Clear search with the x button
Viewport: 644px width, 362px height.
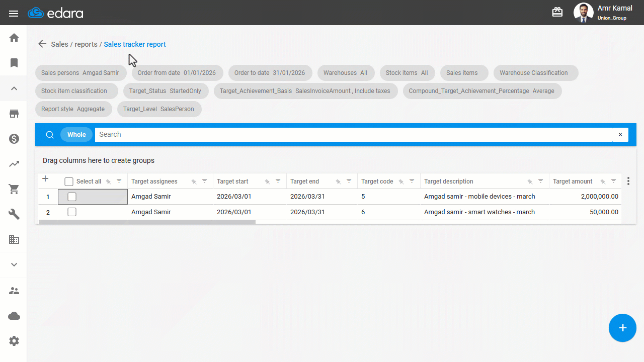(x=620, y=134)
